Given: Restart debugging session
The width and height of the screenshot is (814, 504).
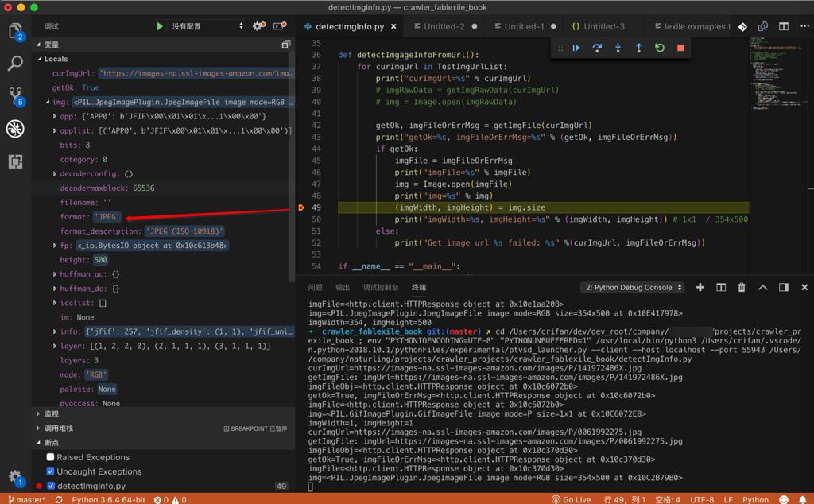Looking at the screenshot, I should [659, 48].
